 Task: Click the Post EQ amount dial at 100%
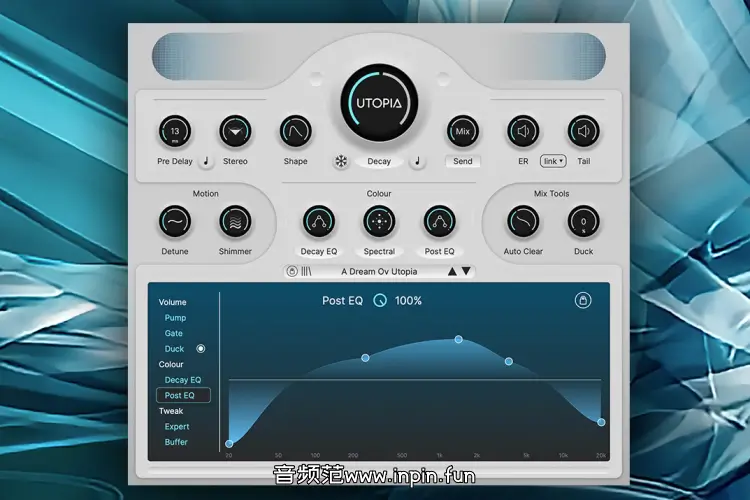pyautogui.click(x=380, y=300)
